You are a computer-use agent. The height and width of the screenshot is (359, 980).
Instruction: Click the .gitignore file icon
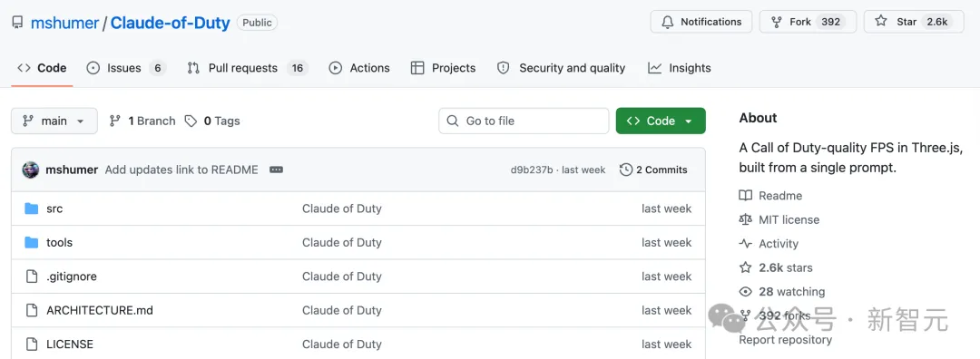click(x=31, y=276)
